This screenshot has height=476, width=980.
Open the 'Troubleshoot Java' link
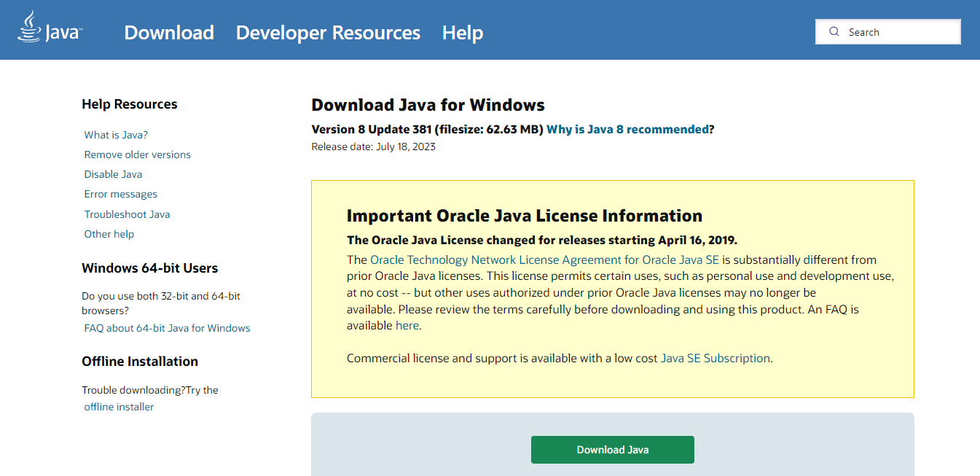point(127,214)
